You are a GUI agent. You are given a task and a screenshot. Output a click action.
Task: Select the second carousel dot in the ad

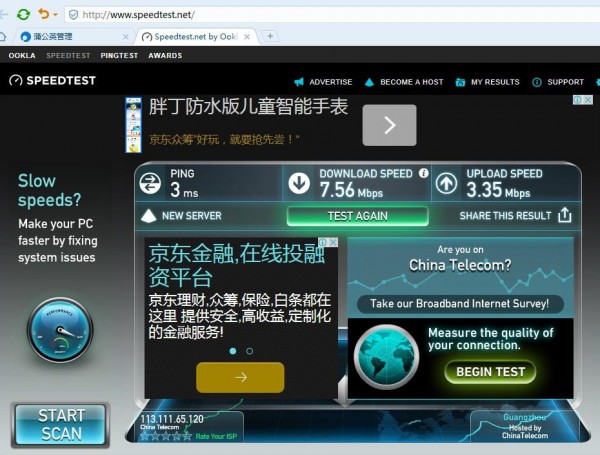249,351
